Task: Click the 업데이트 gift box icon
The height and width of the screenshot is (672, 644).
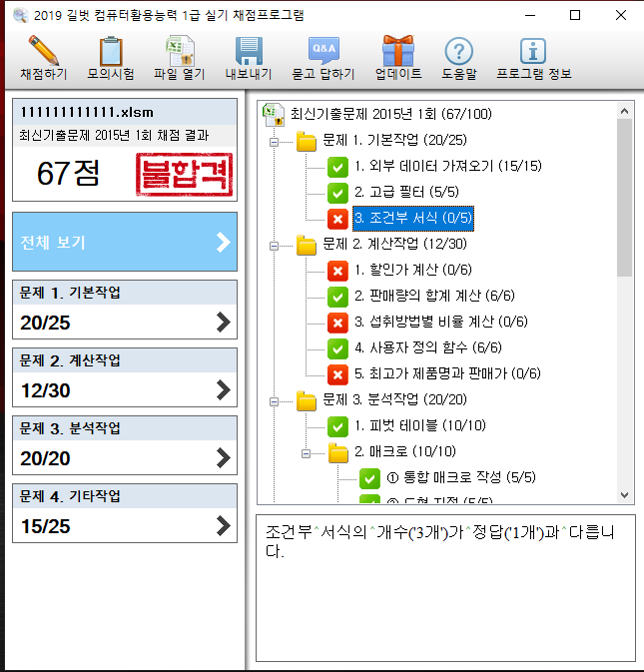Action: point(398,51)
